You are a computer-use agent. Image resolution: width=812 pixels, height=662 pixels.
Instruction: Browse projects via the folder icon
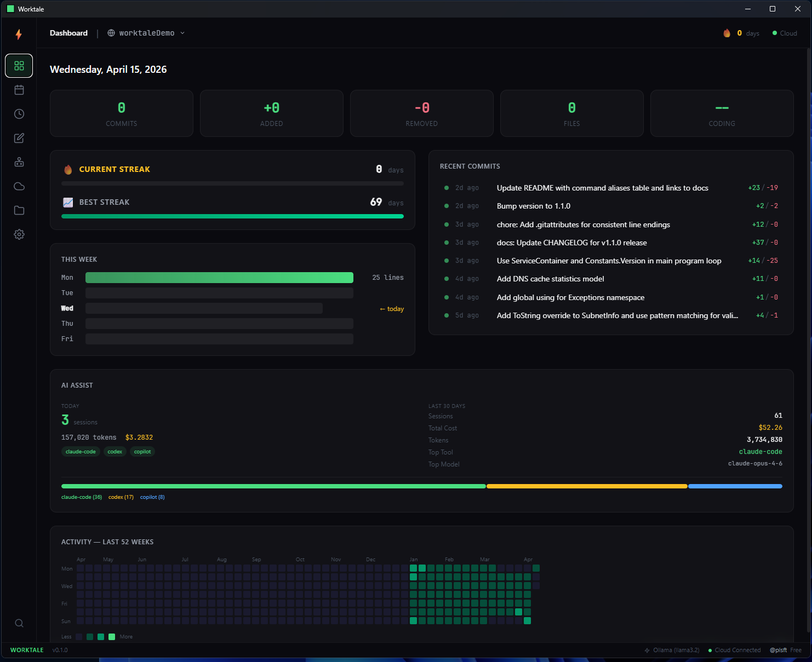point(19,210)
